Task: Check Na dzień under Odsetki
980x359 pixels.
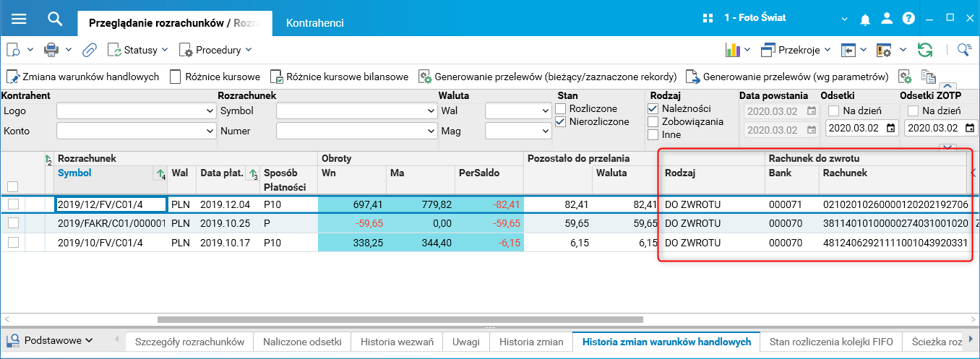Action: click(833, 111)
